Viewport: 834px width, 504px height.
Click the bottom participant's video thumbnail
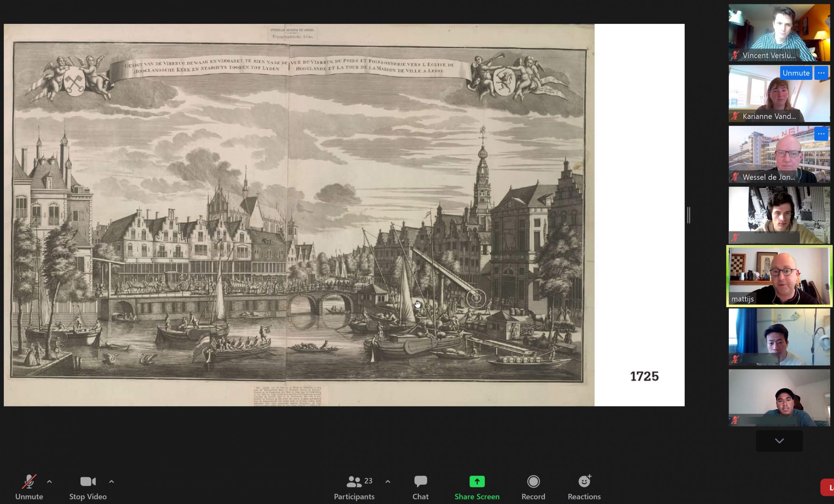779,398
